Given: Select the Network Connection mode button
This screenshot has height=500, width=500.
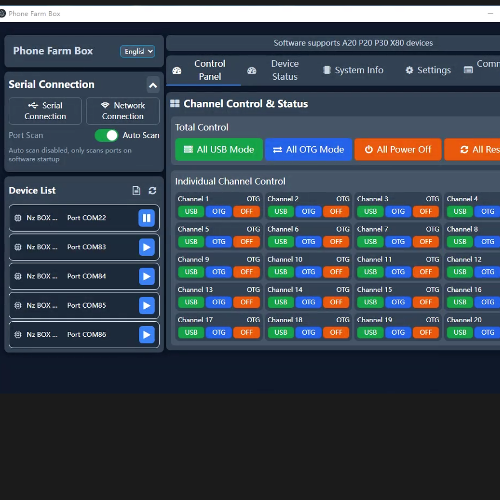Looking at the screenshot, I should (x=123, y=111).
